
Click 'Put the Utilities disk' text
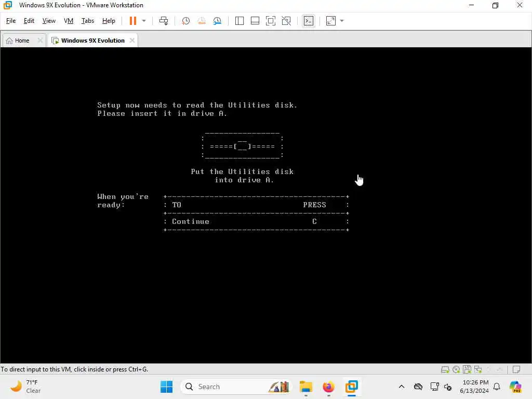242,171
